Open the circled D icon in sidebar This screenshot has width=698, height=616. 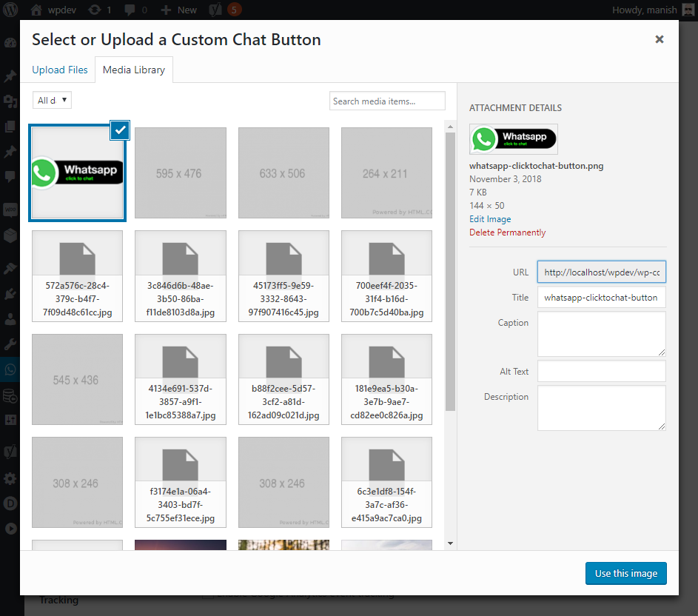10,503
